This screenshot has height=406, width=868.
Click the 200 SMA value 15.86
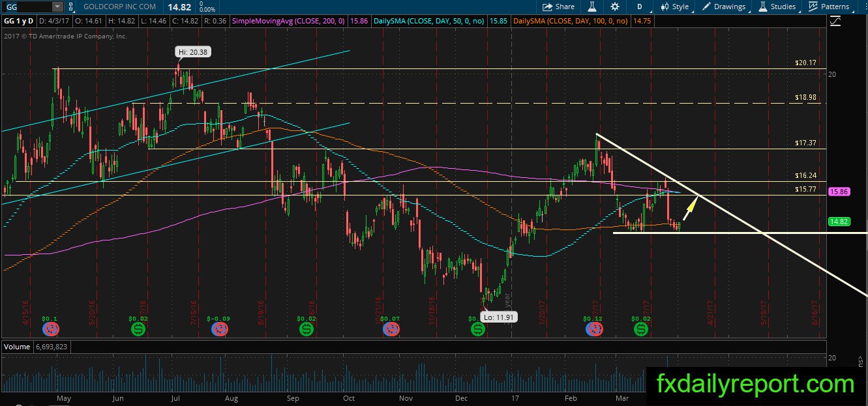coord(359,21)
